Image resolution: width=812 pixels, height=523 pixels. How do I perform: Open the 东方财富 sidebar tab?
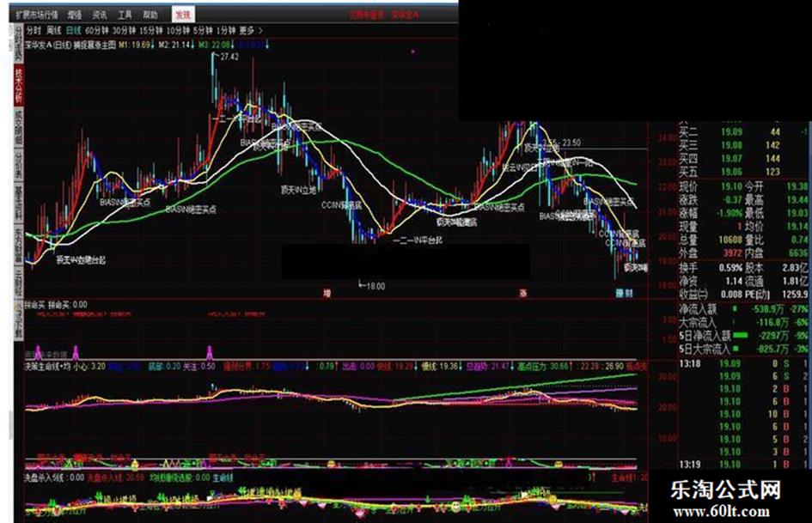pos(18,245)
